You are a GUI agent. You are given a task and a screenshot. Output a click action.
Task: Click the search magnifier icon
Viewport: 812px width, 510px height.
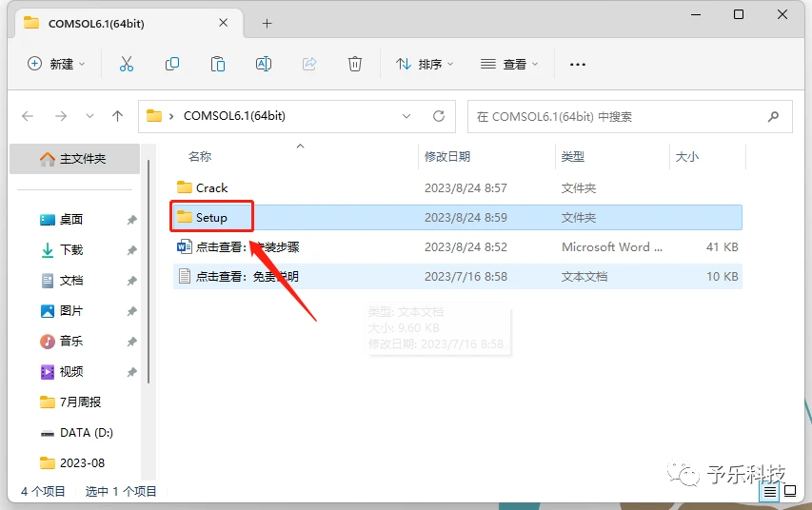[773, 116]
